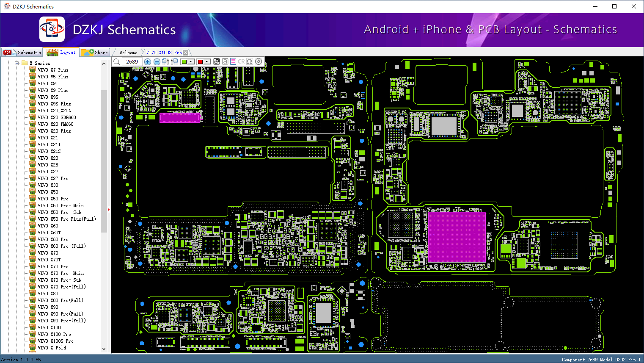Select VIVO X20_X20A entry
This screenshot has width=644, height=363.
point(54,111)
